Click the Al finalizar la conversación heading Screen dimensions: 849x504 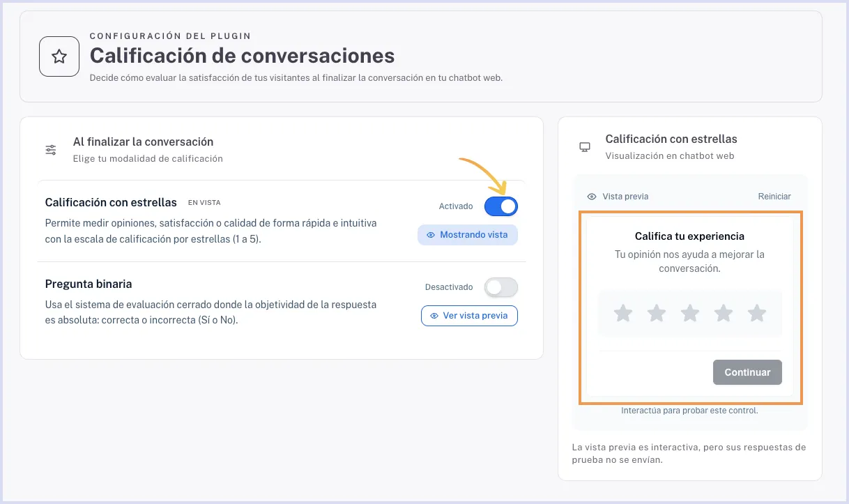click(x=143, y=142)
